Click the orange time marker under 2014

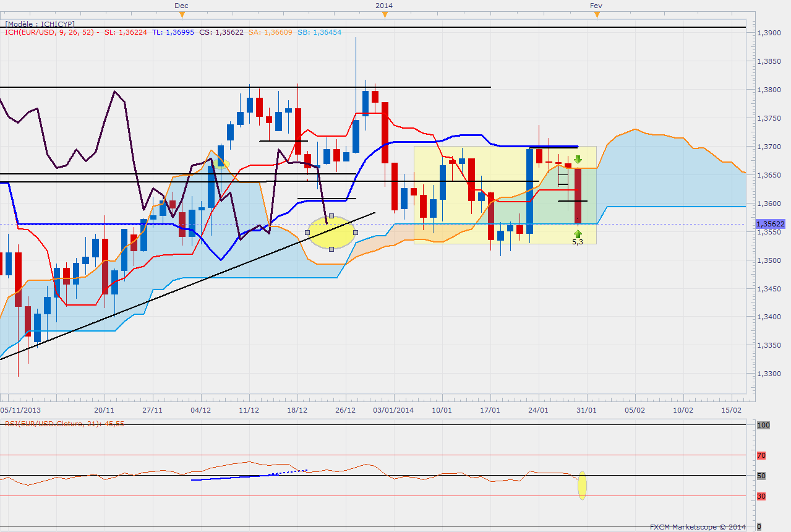point(384,14)
